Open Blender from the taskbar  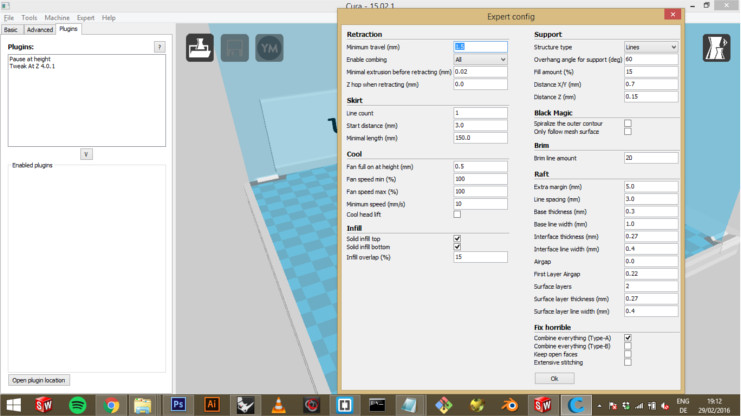pos(509,405)
